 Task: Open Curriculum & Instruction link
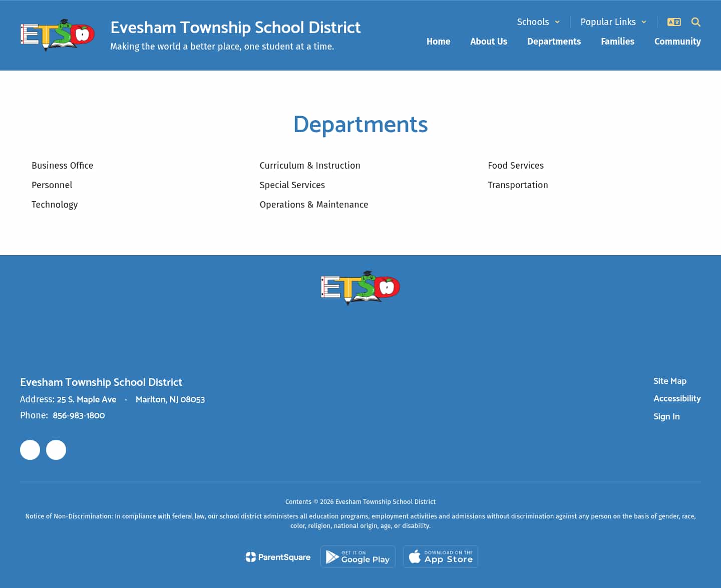click(x=310, y=166)
